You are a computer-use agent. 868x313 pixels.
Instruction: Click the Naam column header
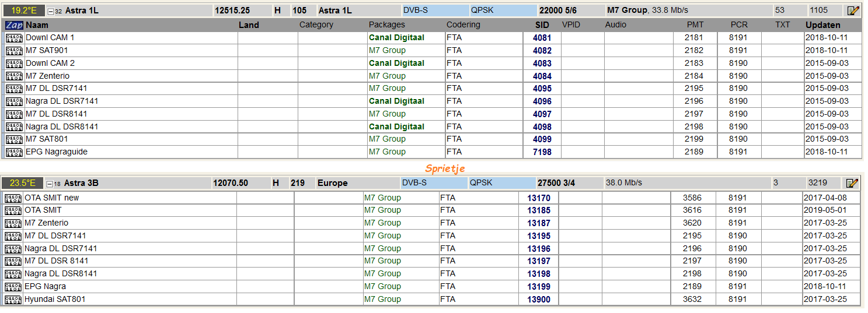click(37, 25)
